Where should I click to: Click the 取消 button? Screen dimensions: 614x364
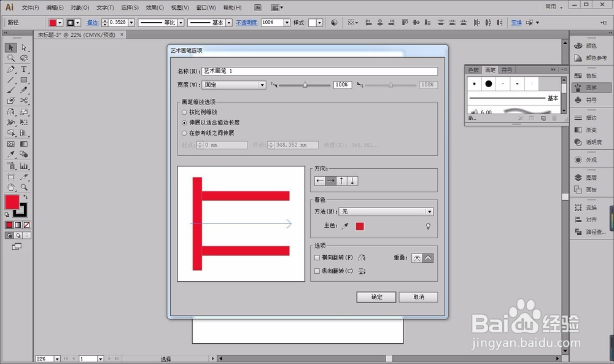click(x=419, y=297)
